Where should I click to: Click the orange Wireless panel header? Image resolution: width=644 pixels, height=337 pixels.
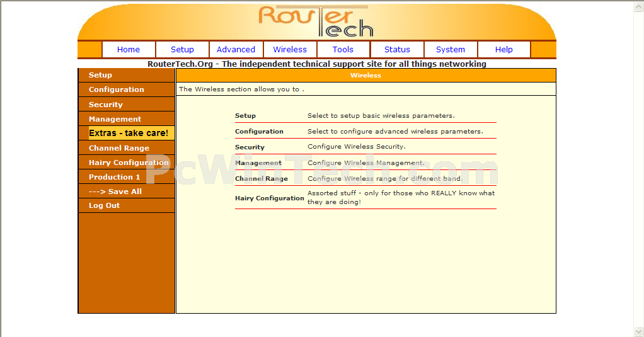coord(366,75)
